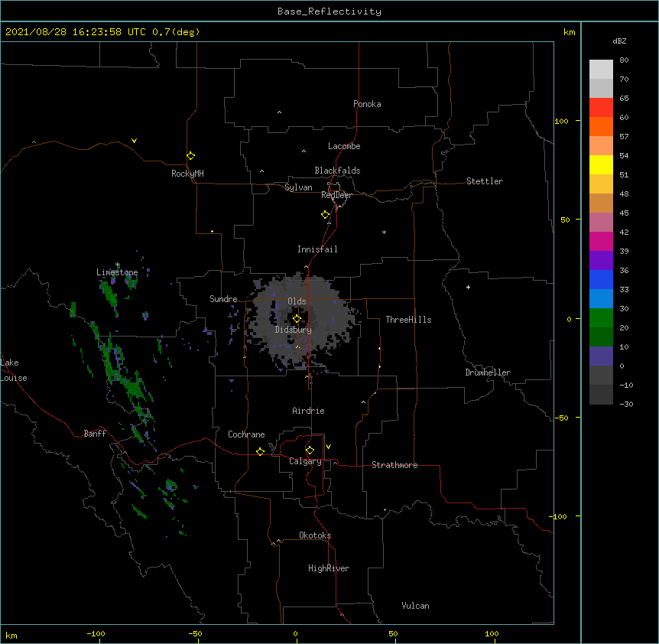Image resolution: width=659 pixels, height=644 pixels.
Task: Select the Banff label
Action: (x=95, y=434)
